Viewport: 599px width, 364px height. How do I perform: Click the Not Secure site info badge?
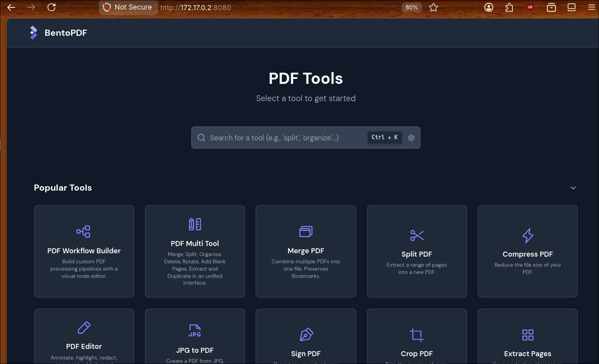tap(128, 7)
